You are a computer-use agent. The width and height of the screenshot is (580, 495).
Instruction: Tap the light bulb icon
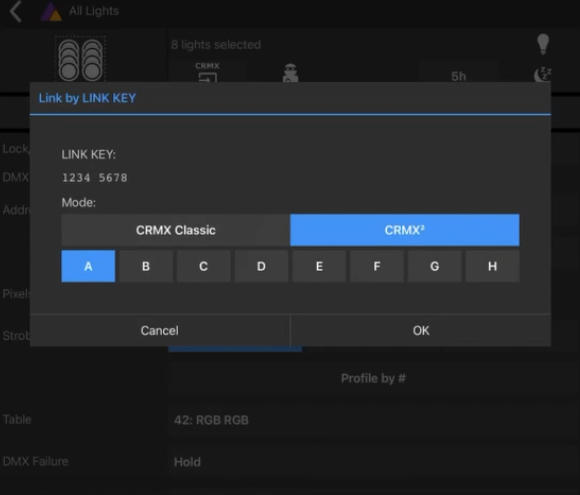pos(543,44)
